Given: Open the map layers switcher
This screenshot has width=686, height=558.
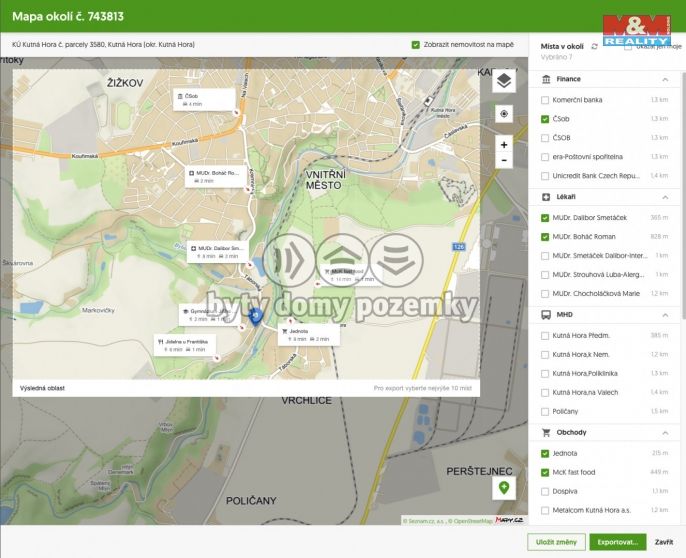Looking at the screenshot, I should (504, 81).
